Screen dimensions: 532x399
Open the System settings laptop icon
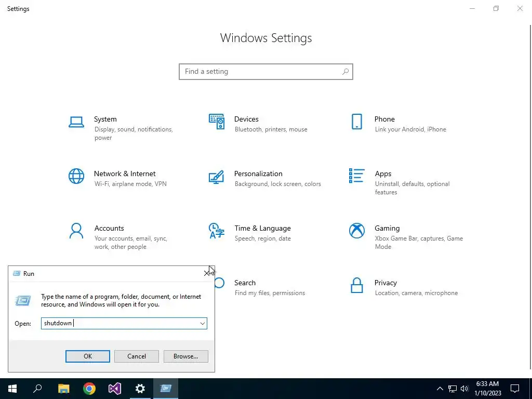pos(76,122)
